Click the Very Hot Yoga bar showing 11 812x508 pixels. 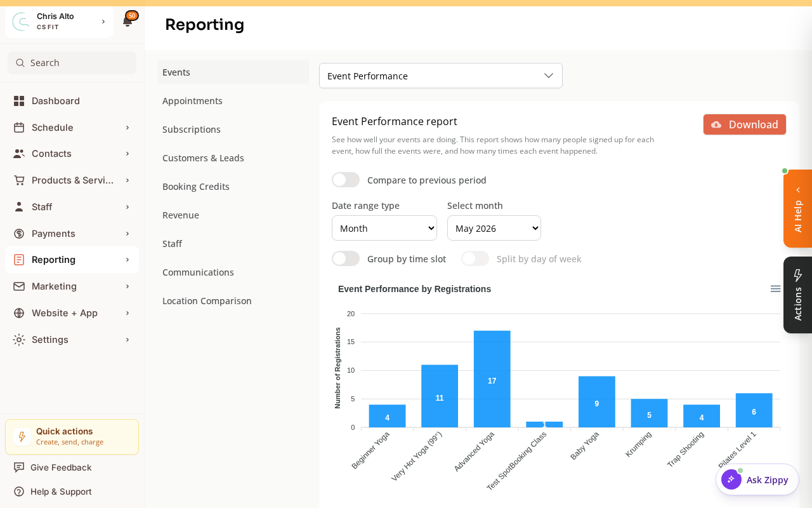click(440, 396)
